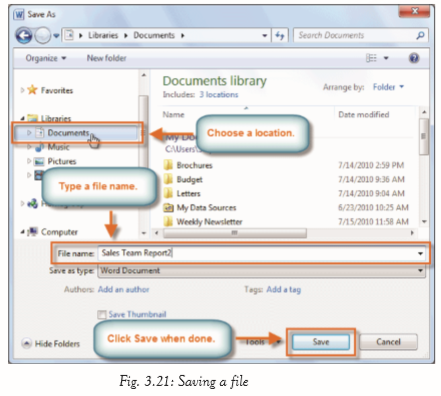Collapse the Computer tree node
Viewport: 441px width, 396px height.
coord(22,232)
